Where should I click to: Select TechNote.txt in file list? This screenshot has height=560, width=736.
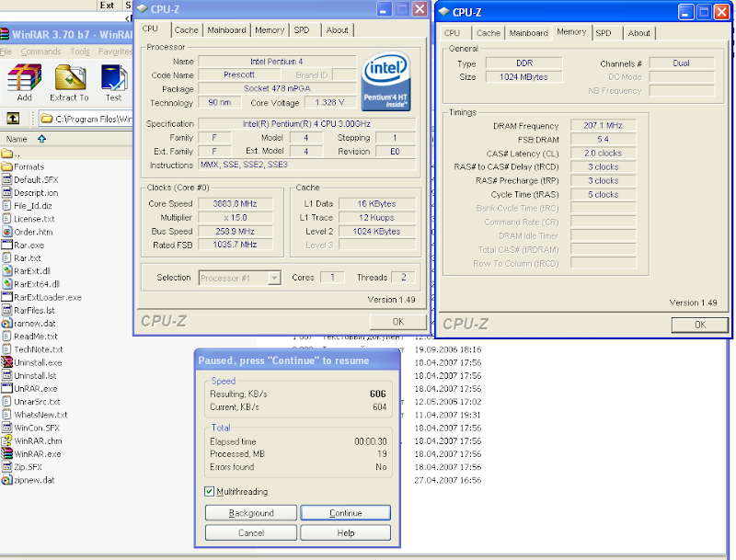click(x=38, y=349)
